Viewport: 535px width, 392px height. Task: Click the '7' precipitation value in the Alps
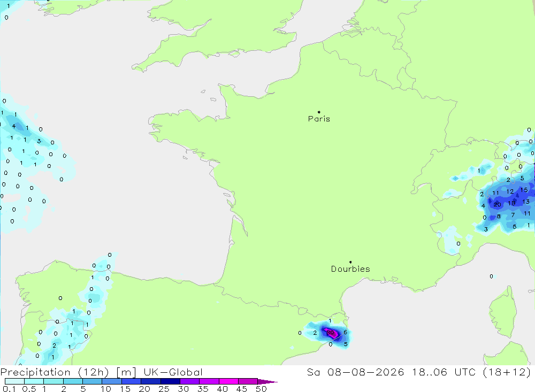click(513, 215)
